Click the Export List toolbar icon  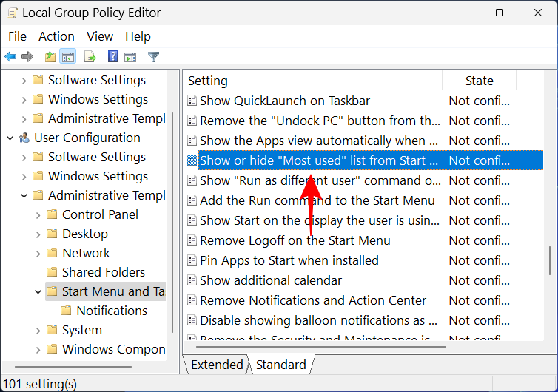coord(90,56)
